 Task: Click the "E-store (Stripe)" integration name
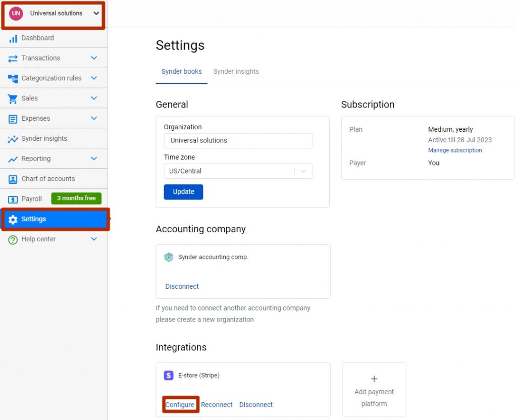[199, 376]
